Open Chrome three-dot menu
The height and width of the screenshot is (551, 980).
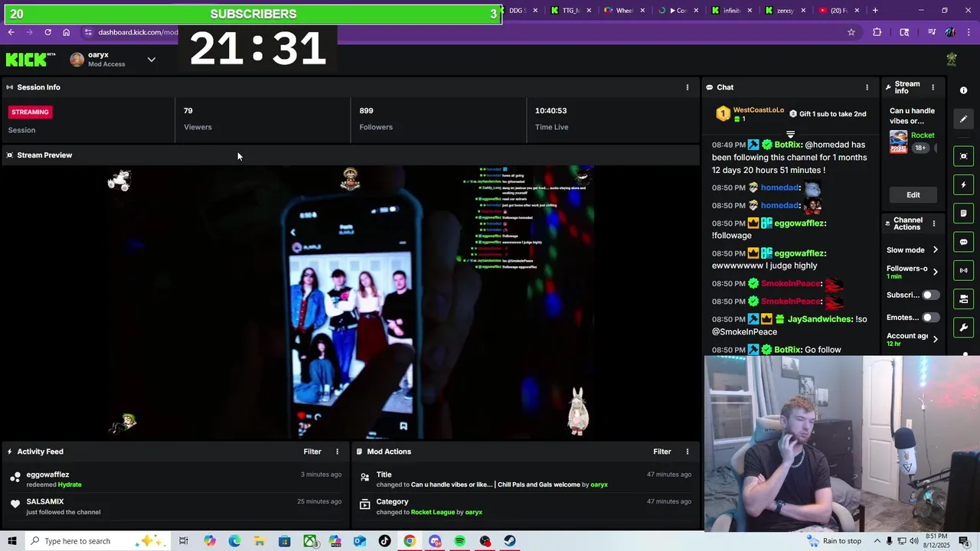coord(969,32)
